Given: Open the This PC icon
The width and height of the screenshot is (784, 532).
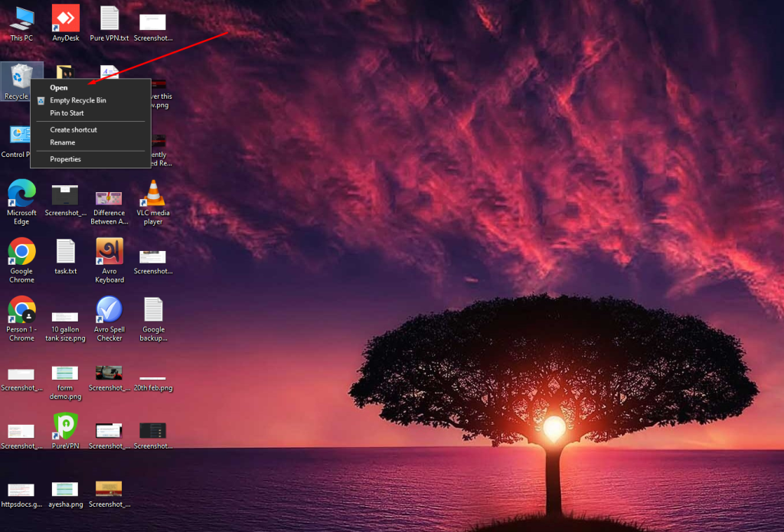Looking at the screenshot, I should click(x=21, y=19).
